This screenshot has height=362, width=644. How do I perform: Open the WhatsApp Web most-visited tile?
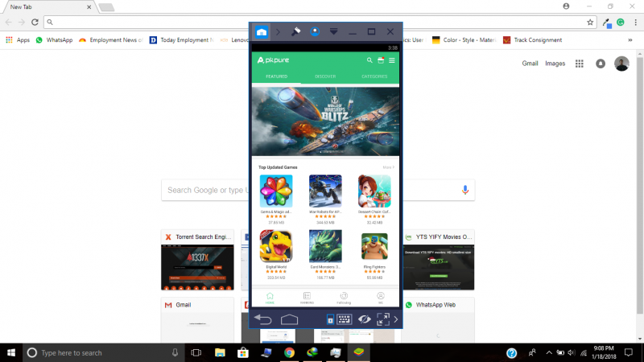[x=438, y=320]
